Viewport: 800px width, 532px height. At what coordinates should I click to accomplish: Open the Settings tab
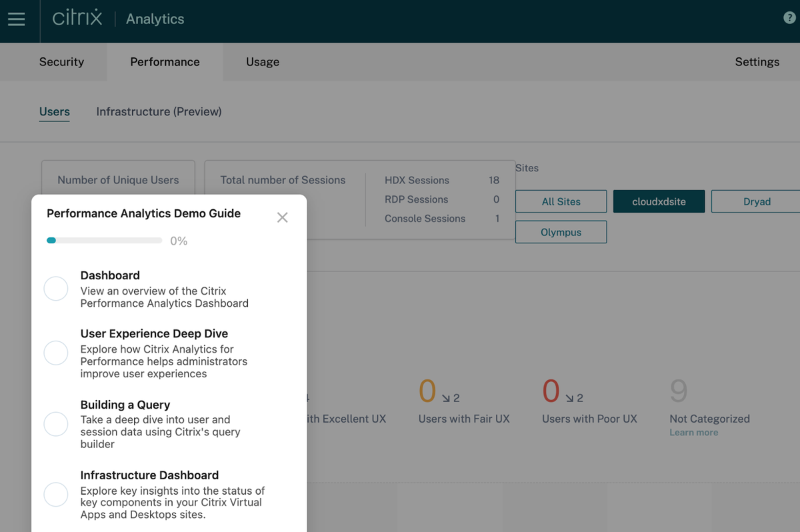point(757,62)
